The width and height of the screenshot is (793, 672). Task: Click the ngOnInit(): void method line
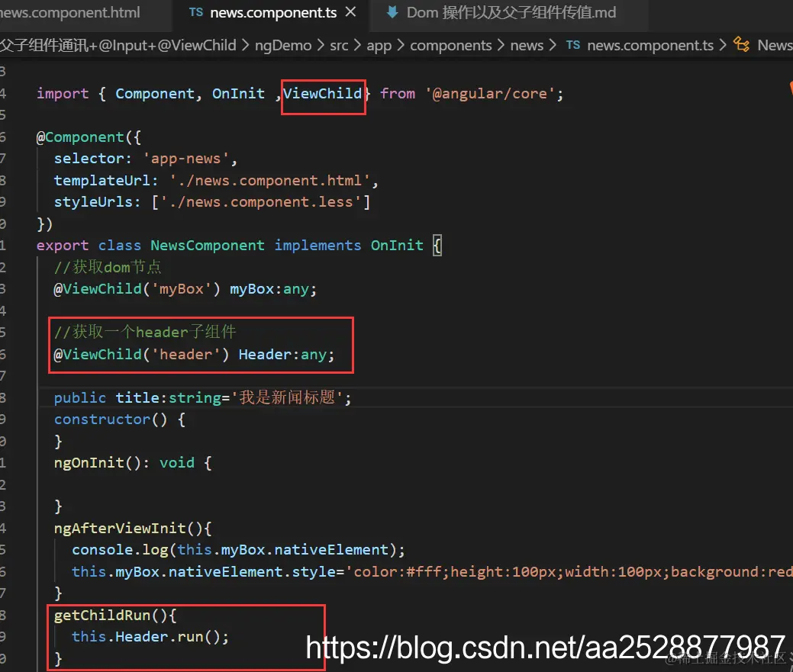tap(133, 463)
